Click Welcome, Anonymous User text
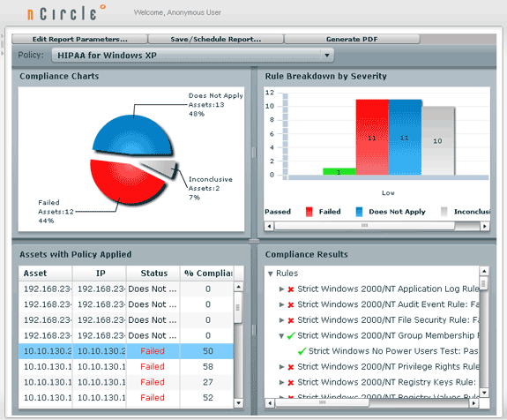507x420 pixels. [177, 12]
